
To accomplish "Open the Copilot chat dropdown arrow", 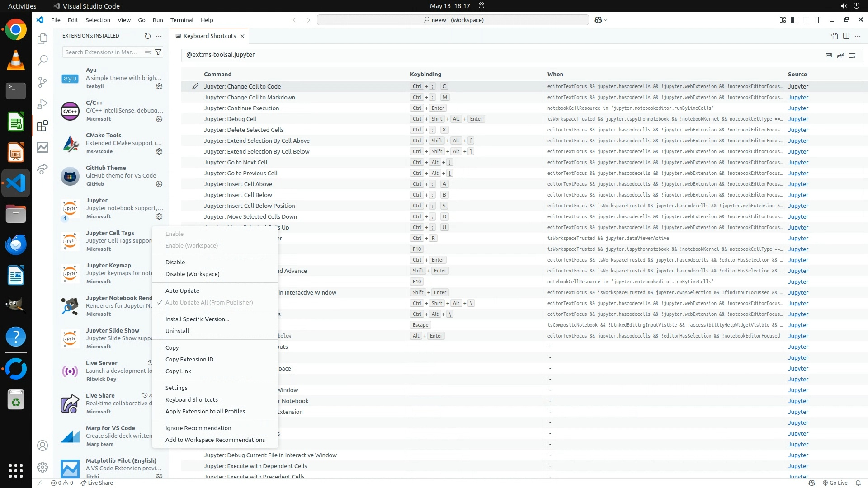I will 606,20.
